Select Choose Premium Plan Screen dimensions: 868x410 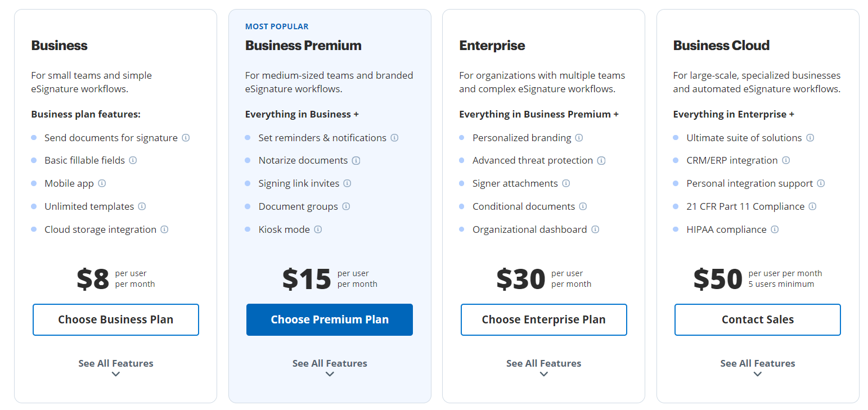[x=330, y=319]
